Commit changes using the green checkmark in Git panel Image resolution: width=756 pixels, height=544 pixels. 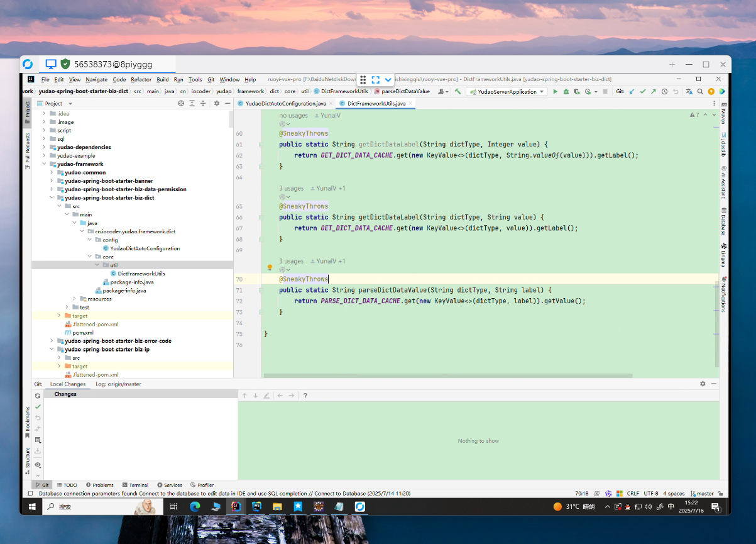coord(38,407)
